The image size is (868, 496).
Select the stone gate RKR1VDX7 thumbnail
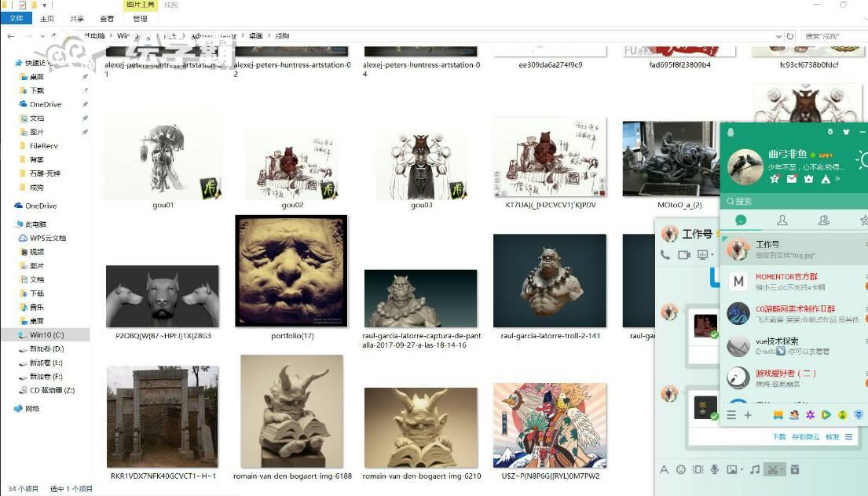162,417
